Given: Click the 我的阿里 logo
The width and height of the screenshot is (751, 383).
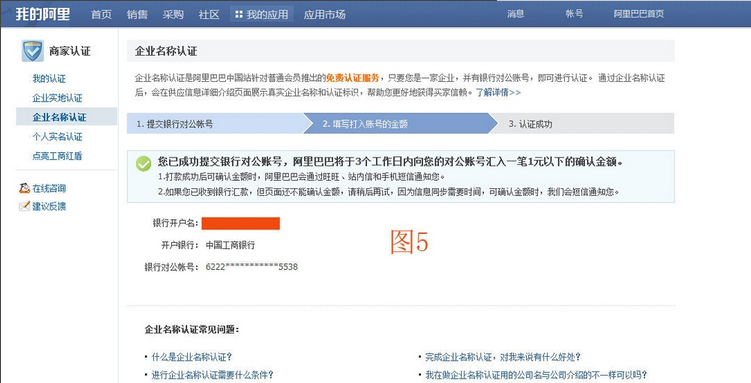Looking at the screenshot, I should tap(43, 14).
